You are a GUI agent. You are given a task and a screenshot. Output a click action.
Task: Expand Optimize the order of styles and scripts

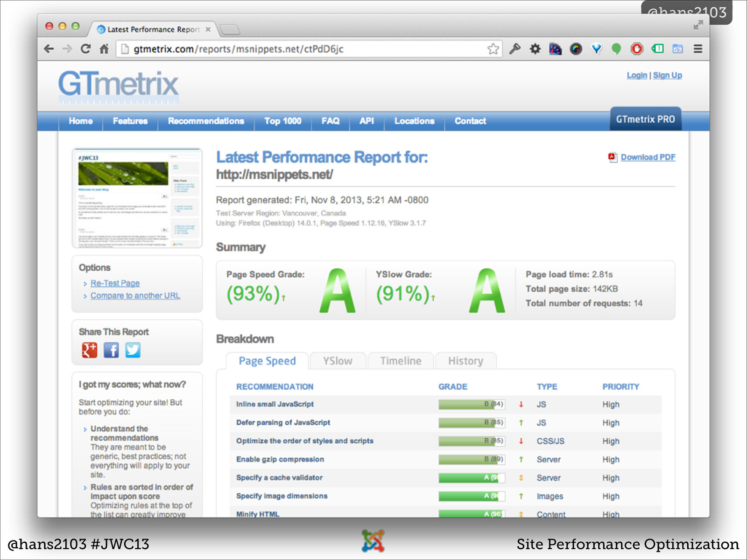coord(304,441)
